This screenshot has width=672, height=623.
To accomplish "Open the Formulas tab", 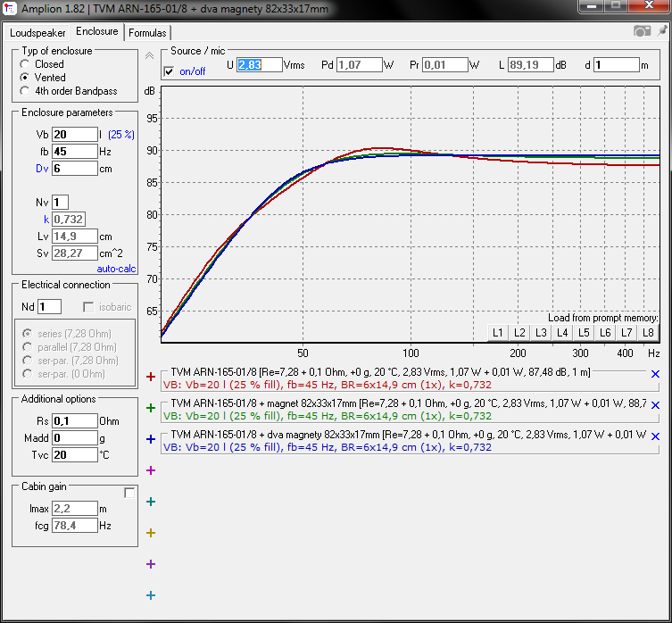I will pos(147,33).
